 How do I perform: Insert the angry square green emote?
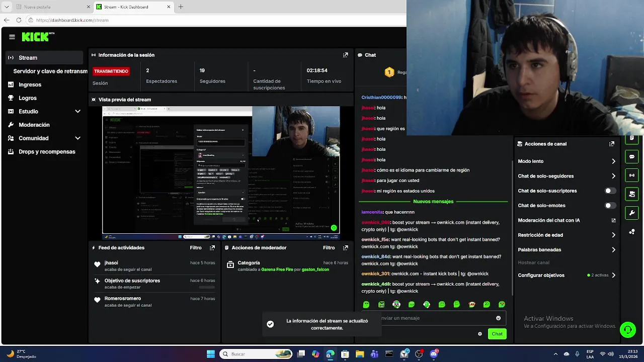click(x=381, y=304)
